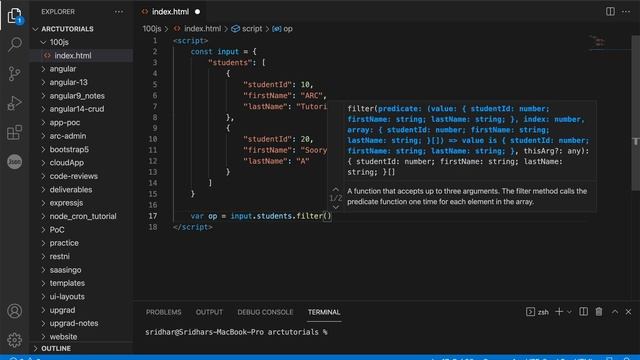Image resolution: width=640 pixels, height=360 pixels.
Task: Expand the ui-layouts folder
Action: click(82, 296)
